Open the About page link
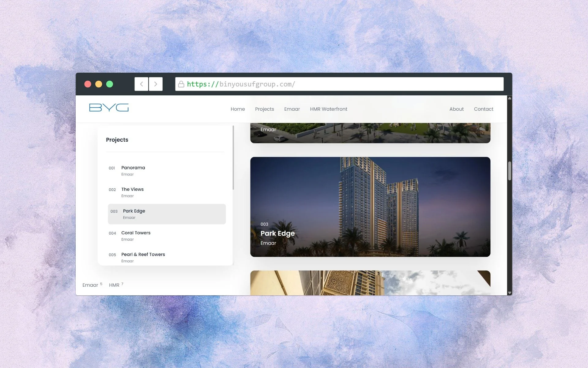 point(456,109)
